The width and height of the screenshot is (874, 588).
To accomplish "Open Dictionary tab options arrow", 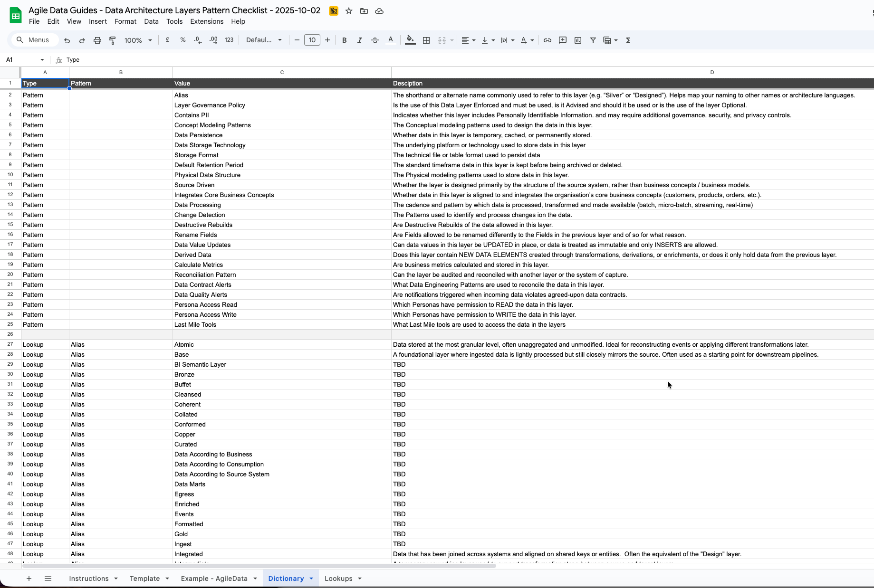I will tap(311, 578).
